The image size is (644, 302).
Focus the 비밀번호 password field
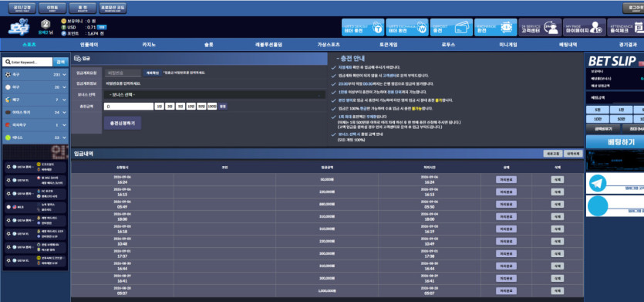point(123,73)
